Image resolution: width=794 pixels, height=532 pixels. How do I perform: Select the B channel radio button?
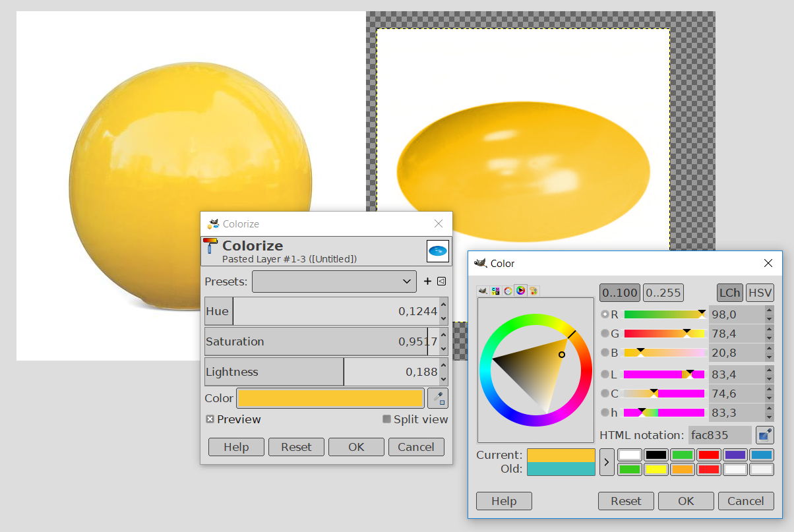coord(605,353)
